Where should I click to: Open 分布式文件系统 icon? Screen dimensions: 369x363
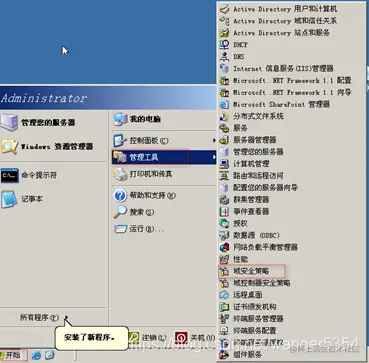[x=225, y=116]
